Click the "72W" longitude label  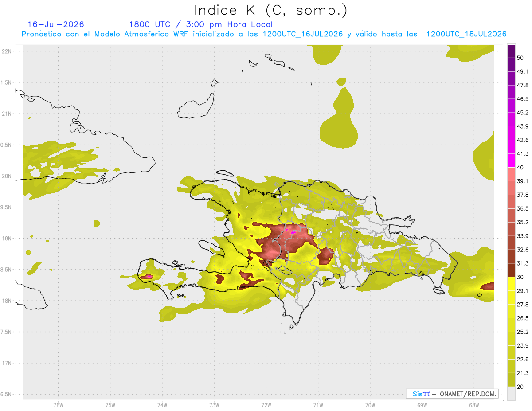[x=266, y=405]
